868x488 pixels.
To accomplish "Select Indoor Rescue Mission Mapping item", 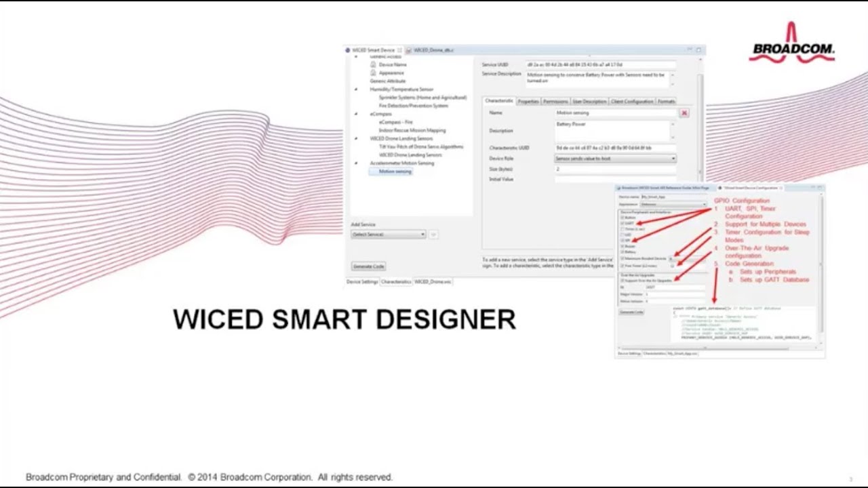I will (x=412, y=130).
